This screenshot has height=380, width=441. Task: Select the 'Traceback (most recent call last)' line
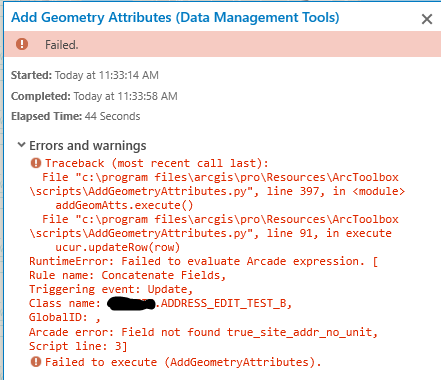(157, 163)
